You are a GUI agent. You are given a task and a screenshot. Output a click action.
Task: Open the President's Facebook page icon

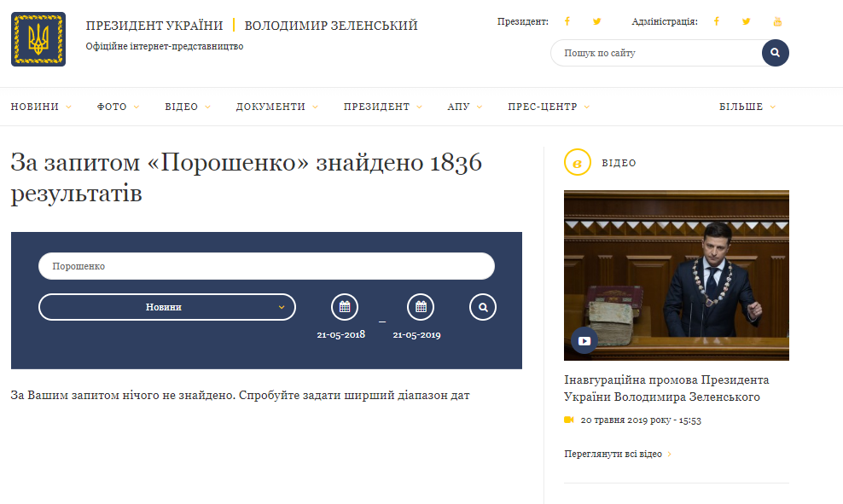click(567, 21)
